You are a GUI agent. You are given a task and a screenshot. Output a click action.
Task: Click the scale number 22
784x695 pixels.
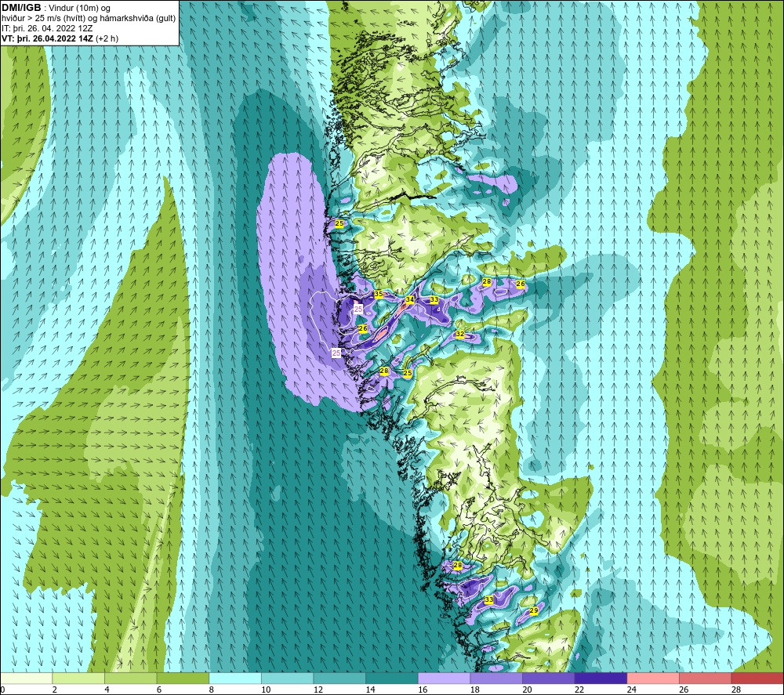pos(579,690)
